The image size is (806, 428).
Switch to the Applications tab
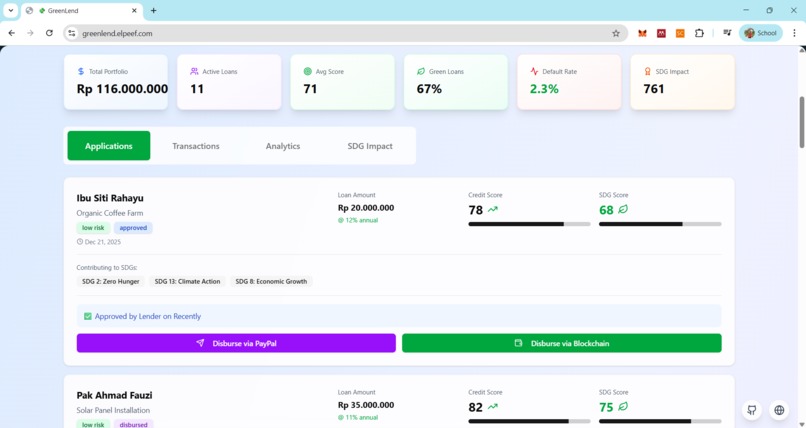(108, 146)
